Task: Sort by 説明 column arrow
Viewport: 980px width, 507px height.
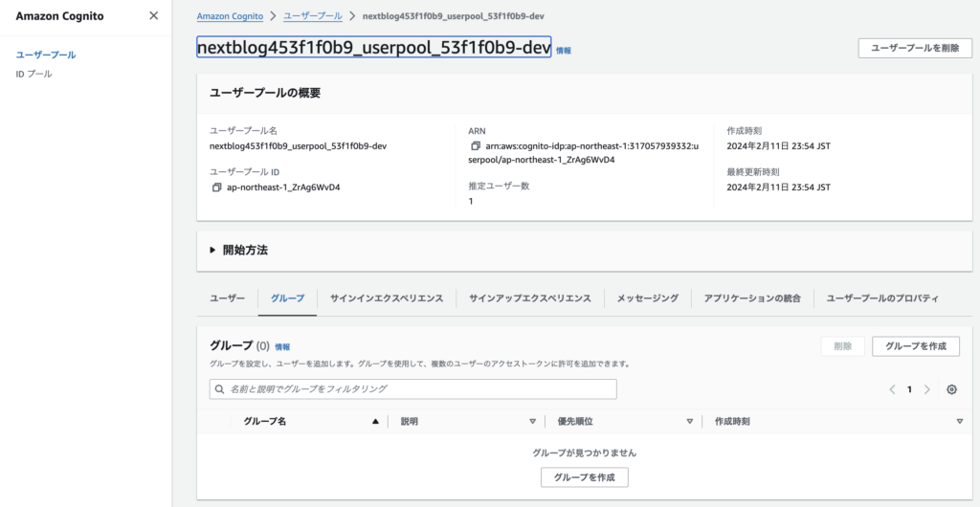Action: click(532, 422)
